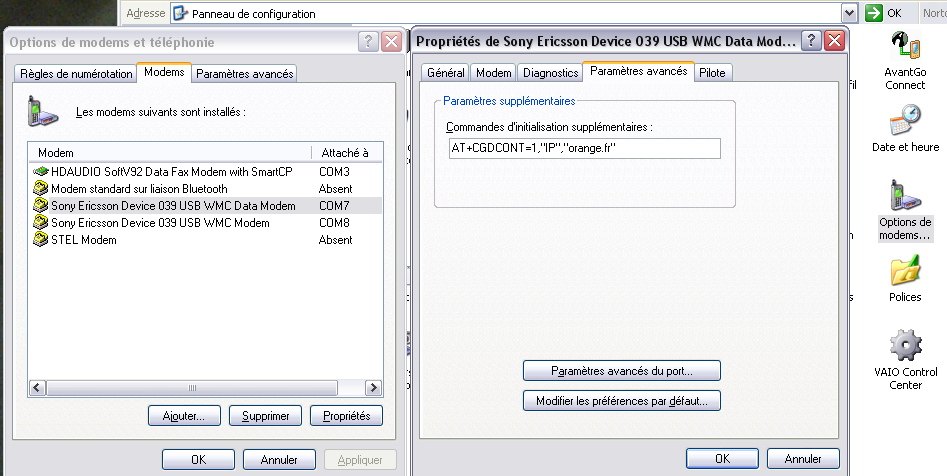Open the address bar dropdown arrow

click(849, 13)
